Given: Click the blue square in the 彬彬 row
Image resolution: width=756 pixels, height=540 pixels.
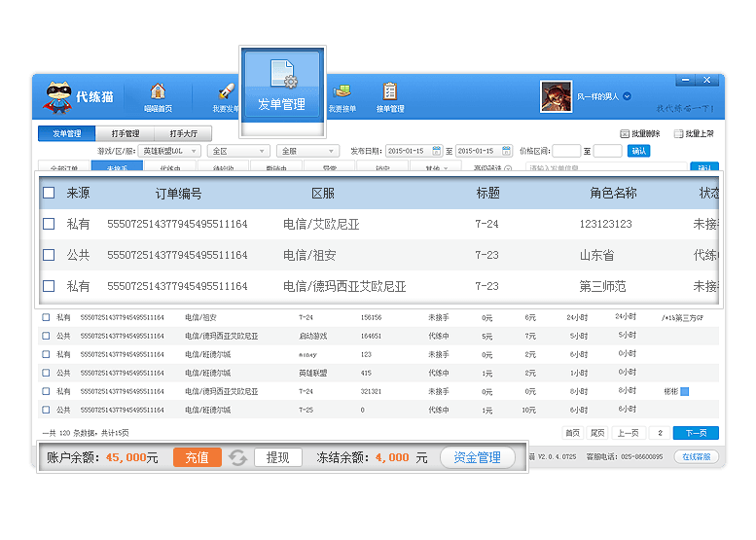Looking at the screenshot, I should (684, 391).
